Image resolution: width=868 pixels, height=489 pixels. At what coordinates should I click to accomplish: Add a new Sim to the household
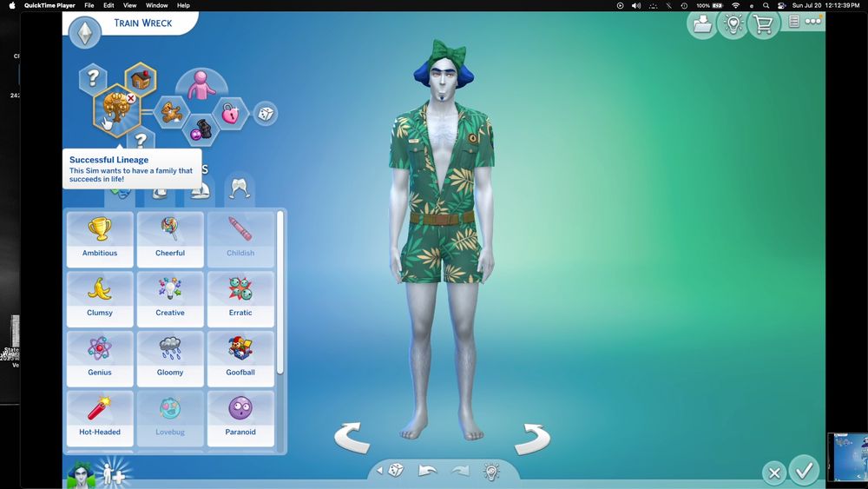[114, 473]
